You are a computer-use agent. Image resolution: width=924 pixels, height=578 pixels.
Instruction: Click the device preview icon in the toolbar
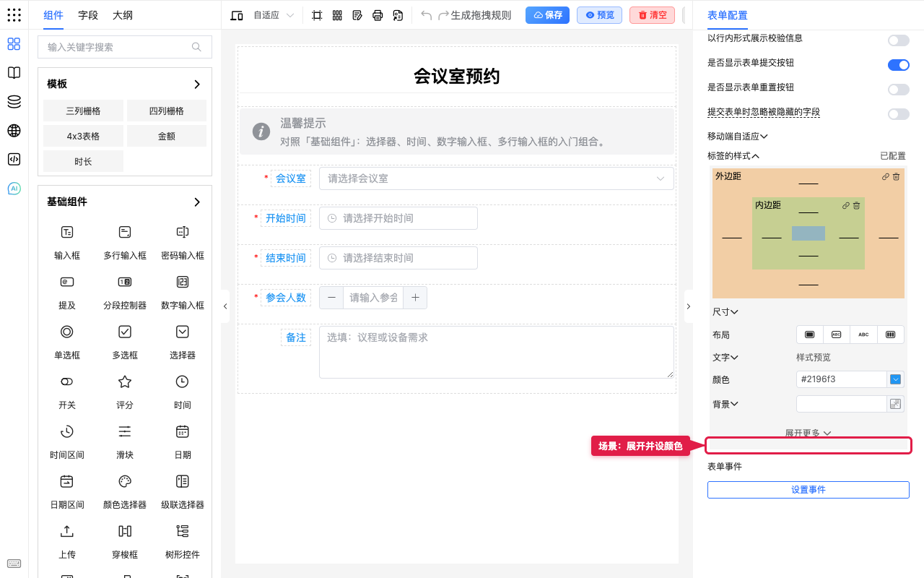(237, 15)
